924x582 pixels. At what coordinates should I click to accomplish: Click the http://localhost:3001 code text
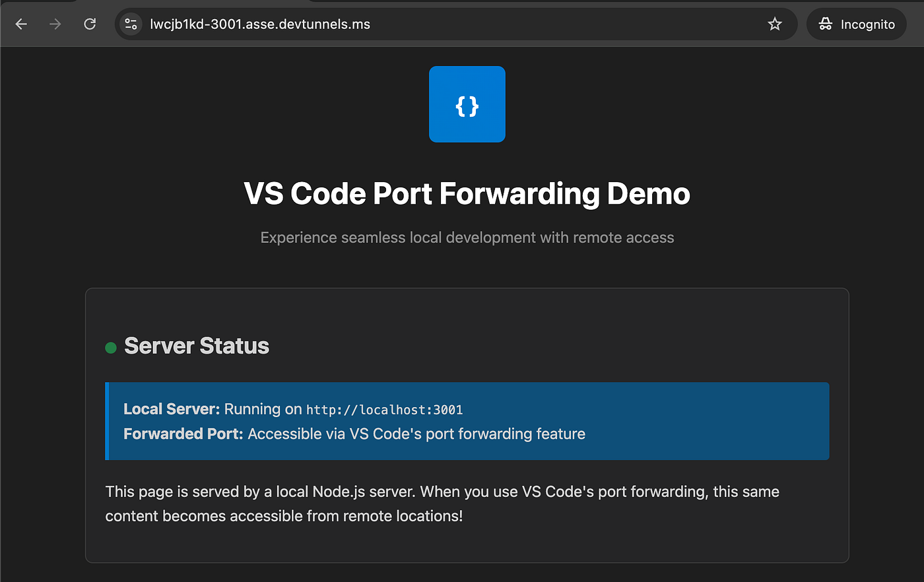(385, 410)
